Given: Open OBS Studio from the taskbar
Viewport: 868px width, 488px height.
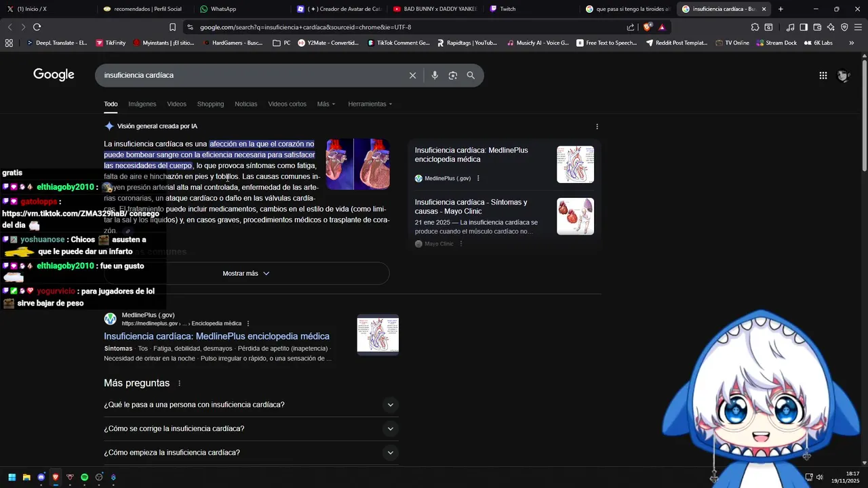Looking at the screenshot, I should (99, 477).
